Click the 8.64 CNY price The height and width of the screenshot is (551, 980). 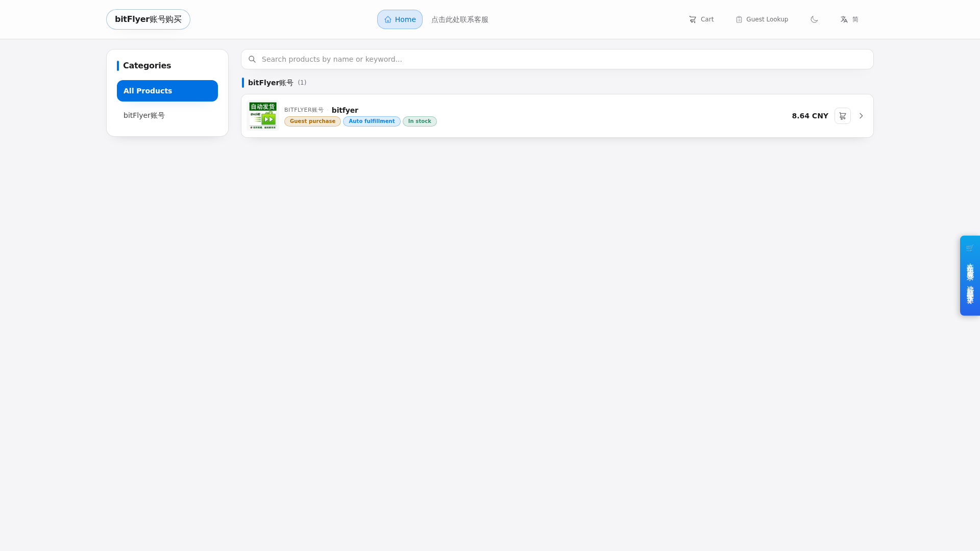tap(810, 116)
